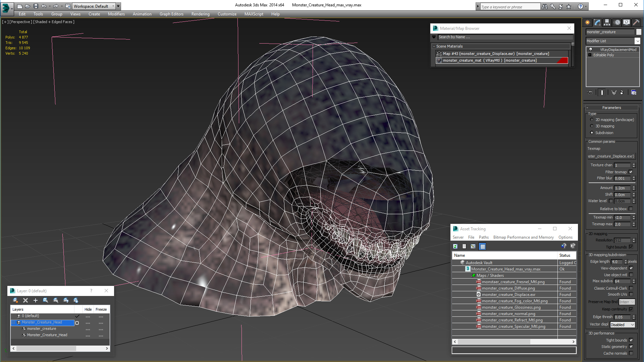Open Paths menu in Asset Tracking
Viewport: 644px width, 362px height.
(484, 237)
